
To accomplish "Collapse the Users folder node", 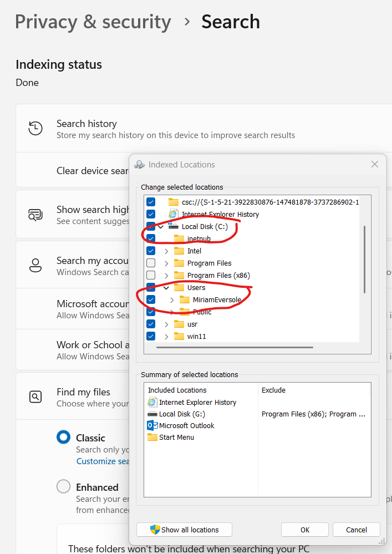I will coord(166,288).
